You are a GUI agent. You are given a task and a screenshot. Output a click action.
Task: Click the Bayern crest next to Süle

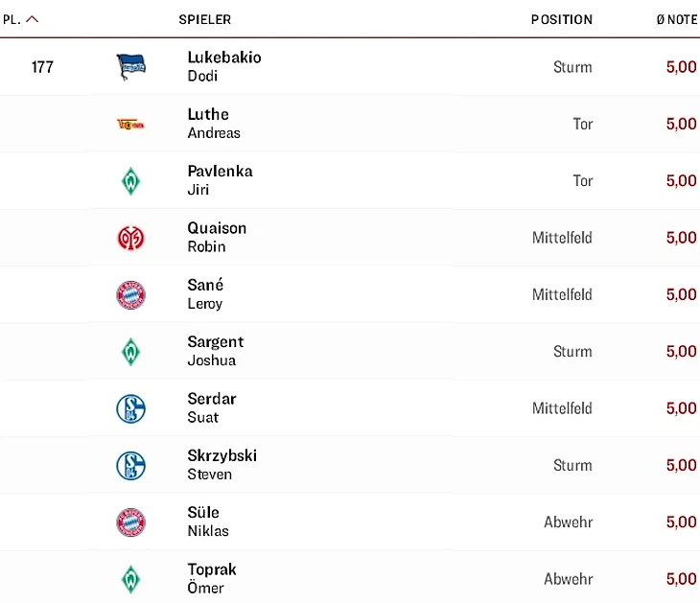[130, 522]
